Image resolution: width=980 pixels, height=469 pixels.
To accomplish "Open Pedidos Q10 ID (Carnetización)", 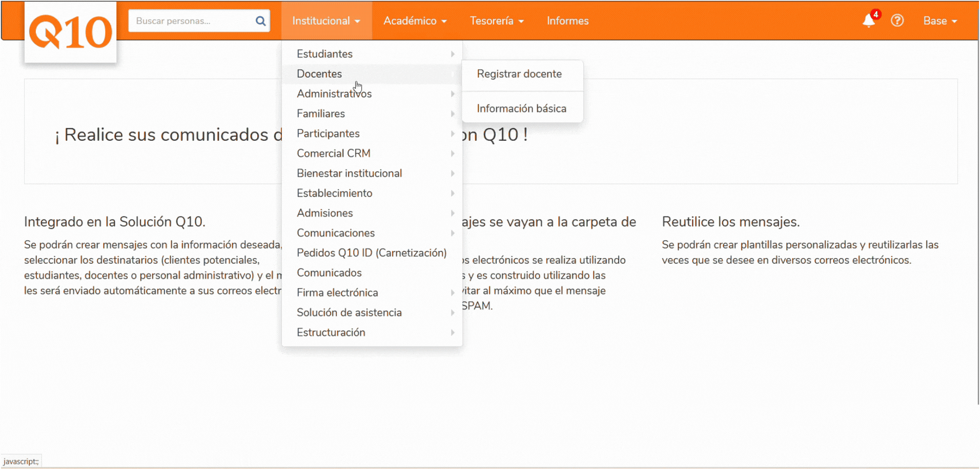I will (x=372, y=253).
